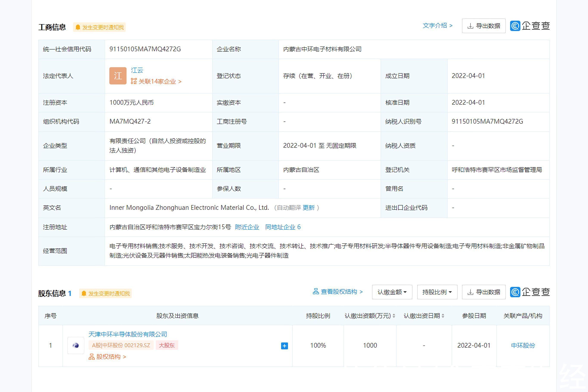Click 更新 link beside English name
The image size is (588, 392).
[308, 208]
